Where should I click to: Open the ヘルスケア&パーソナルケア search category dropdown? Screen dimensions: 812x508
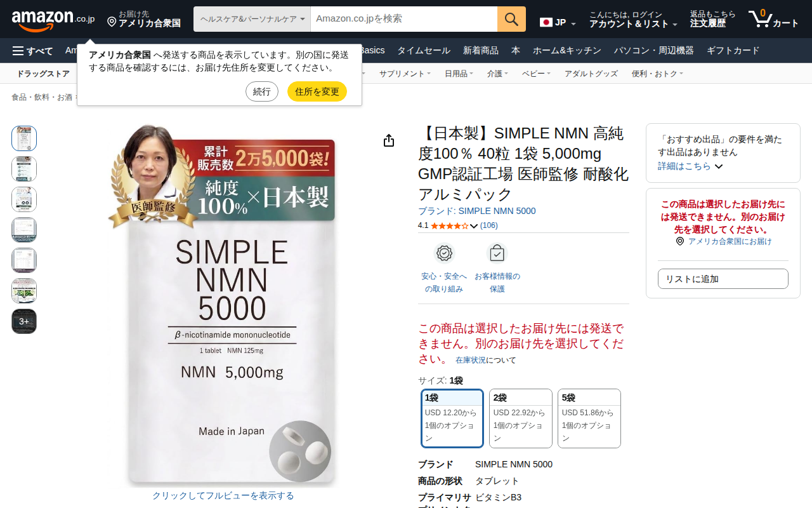click(252, 19)
